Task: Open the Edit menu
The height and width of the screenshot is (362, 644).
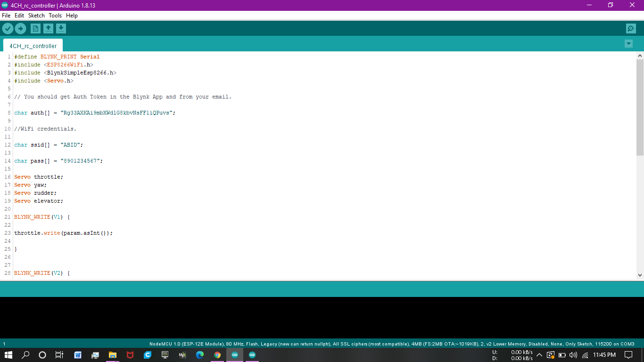Action: tap(19, 16)
